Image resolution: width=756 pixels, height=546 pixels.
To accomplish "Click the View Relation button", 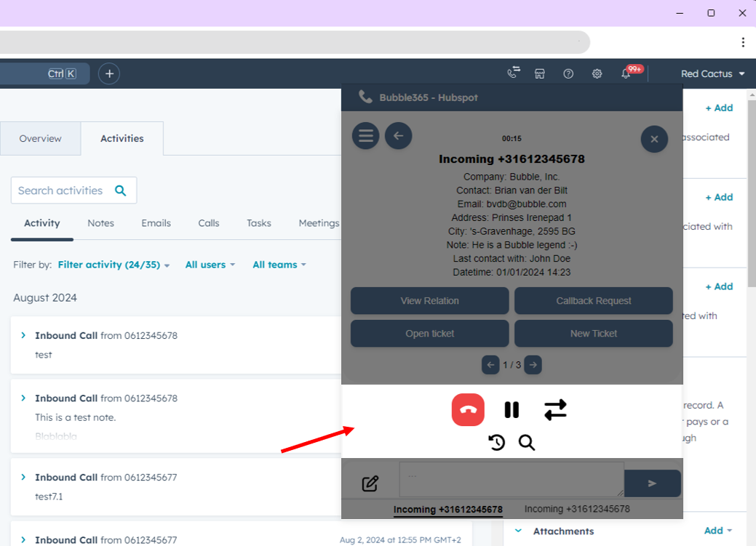I will tap(429, 301).
